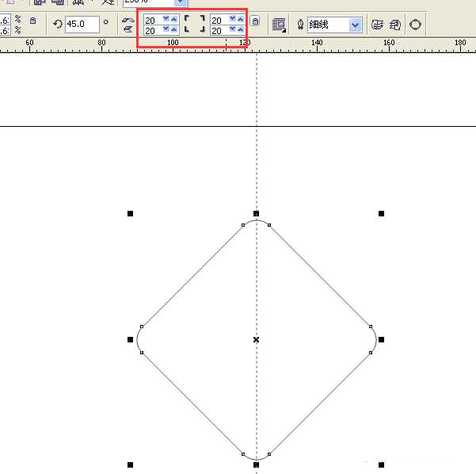The height and width of the screenshot is (474, 476).
Task: Open the wrap paragraph text options
Action: pyautogui.click(x=279, y=25)
